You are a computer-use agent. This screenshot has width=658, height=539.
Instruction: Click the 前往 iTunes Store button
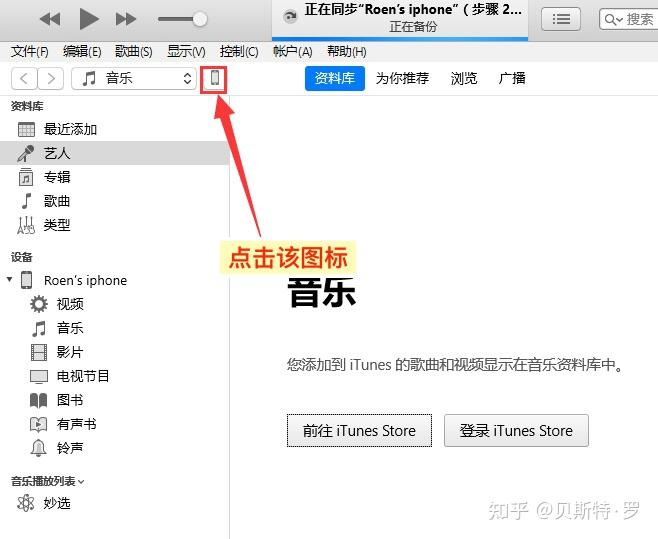pos(359,431)
